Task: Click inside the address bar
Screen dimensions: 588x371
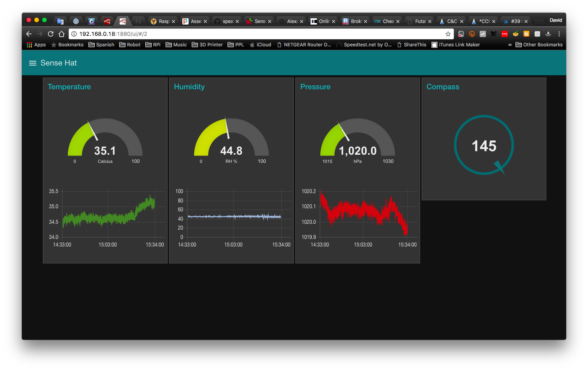Action: (x=195, y=34)
